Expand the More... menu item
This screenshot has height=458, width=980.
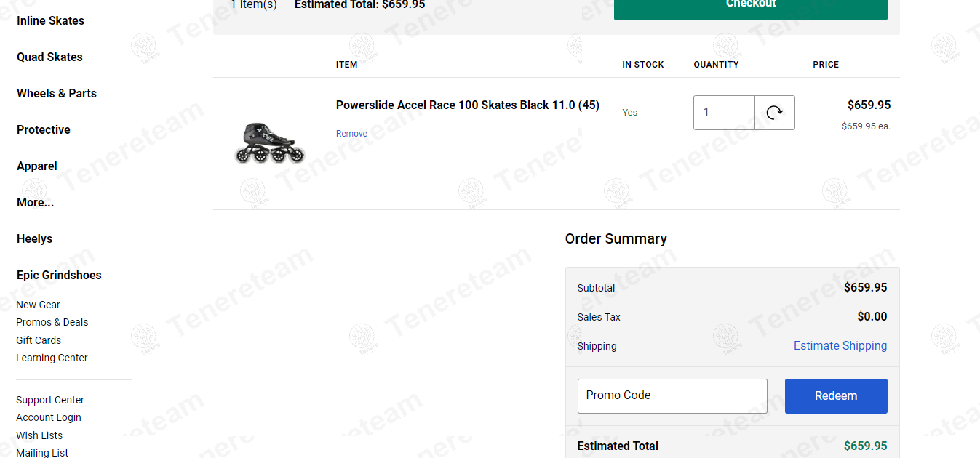[x=36, y=203]
